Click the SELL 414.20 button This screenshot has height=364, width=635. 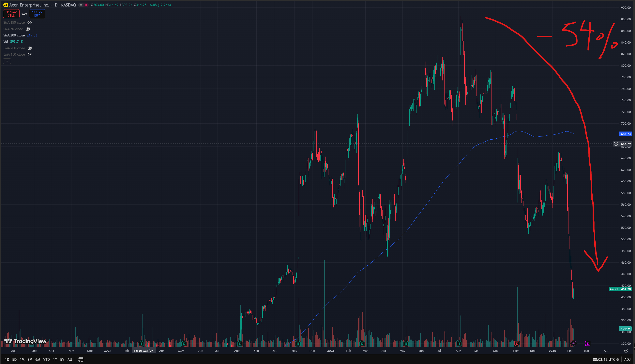[x=11, y=13]
